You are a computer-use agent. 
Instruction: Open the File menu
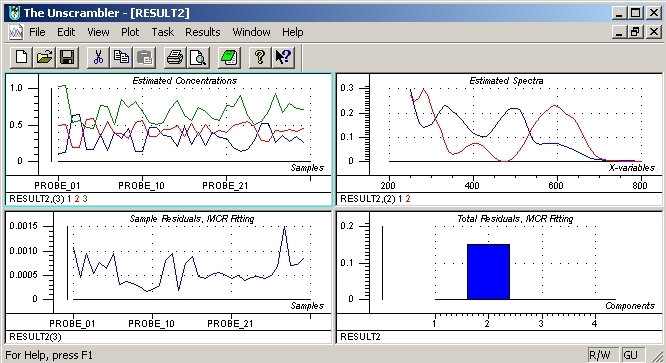[37, 32]
